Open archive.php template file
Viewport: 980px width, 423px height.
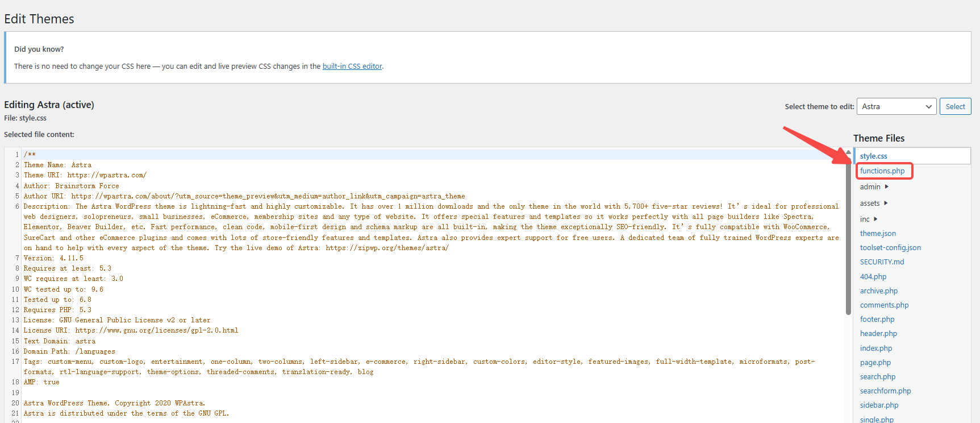point(878,291)
